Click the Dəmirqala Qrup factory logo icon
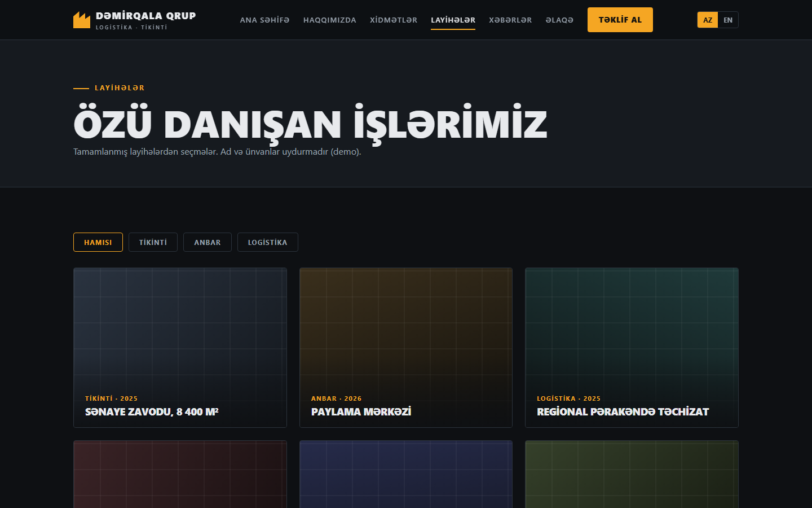812x508 pixels. click(x=82, y=20)
